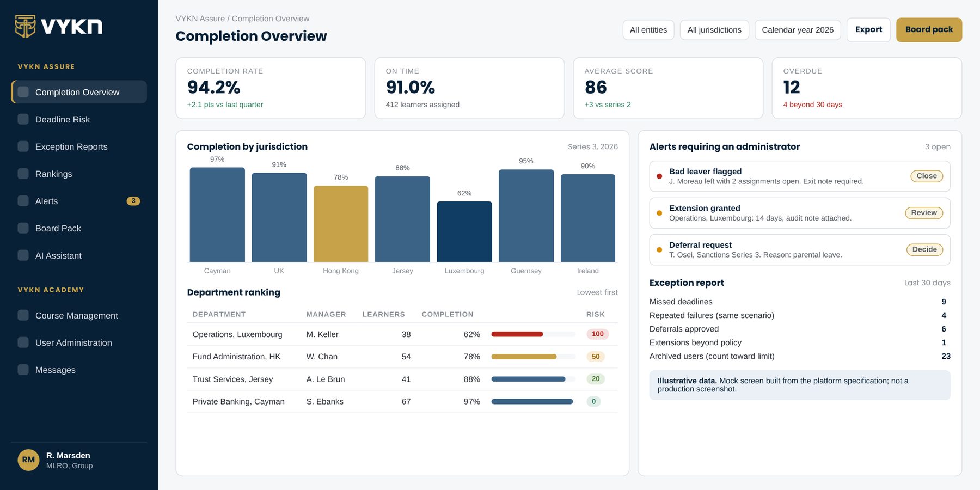Click the Completion Overview sidebar icon
Screen dimensions: 980x490
click(23, 92)
